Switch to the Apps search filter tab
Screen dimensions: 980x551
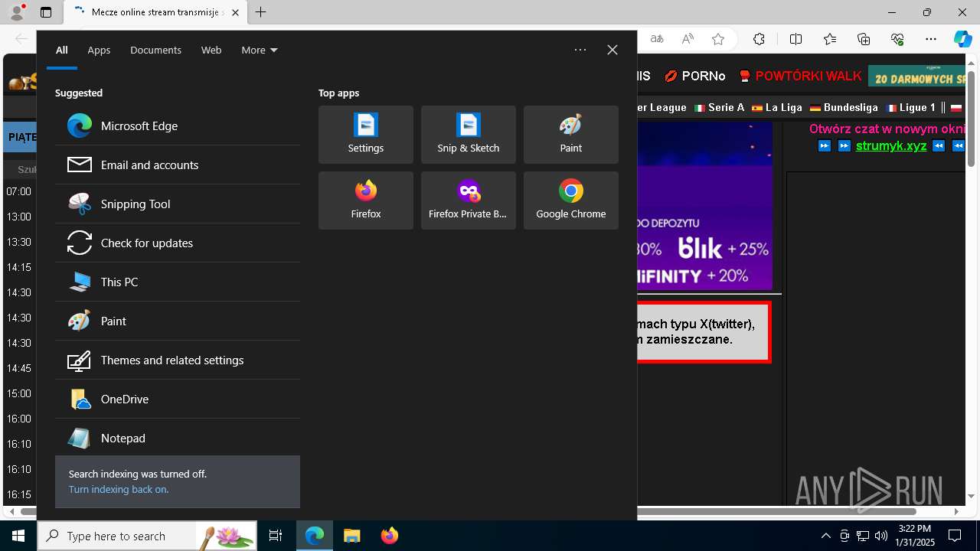coord(99,50)
